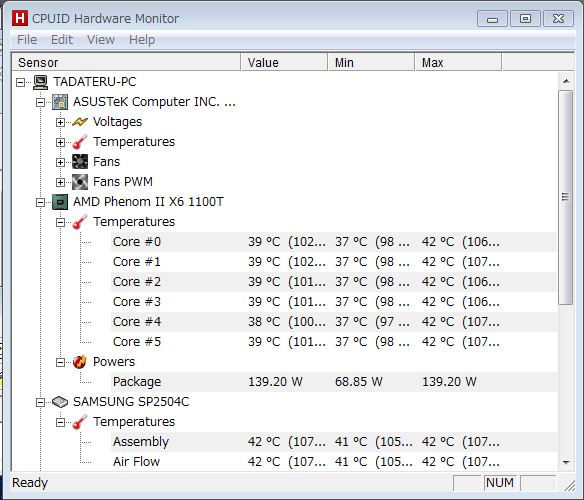Viewport: 584px width, 500px height.
Task: Click the Voltages lightning icon
Action: click(80, 122)
